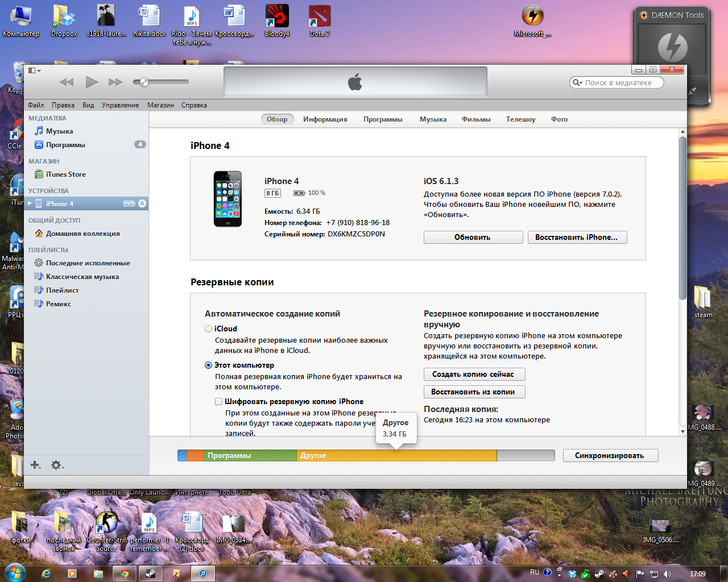
Task: Switch to the Музыка device tab
Action: (433, 119)
